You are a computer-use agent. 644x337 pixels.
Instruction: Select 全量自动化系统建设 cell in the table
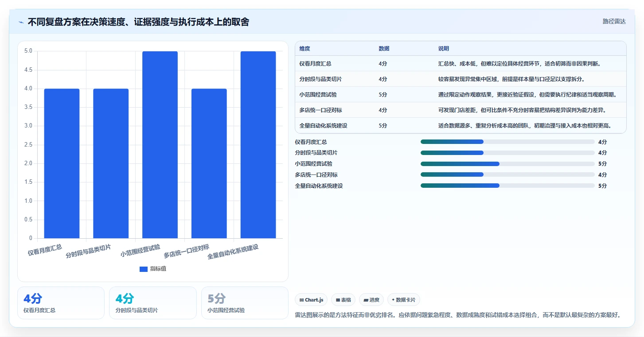(x=324, y=126)
